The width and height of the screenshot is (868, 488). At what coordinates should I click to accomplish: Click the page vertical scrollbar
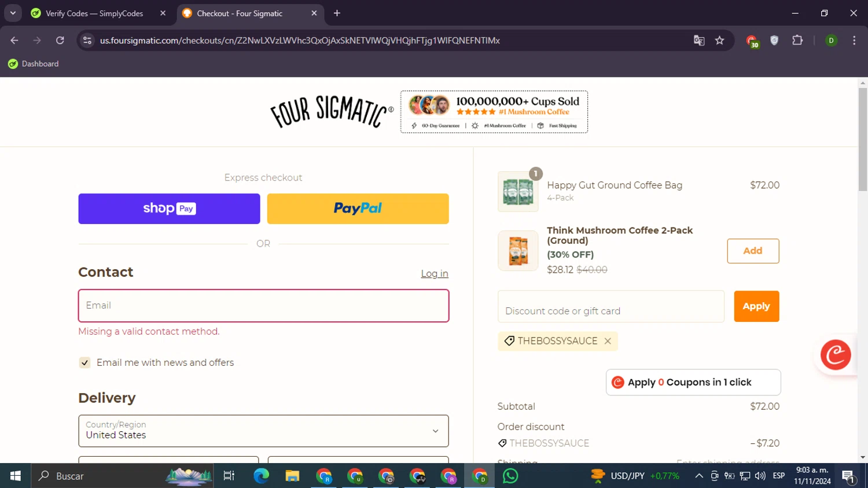[863, 139]
